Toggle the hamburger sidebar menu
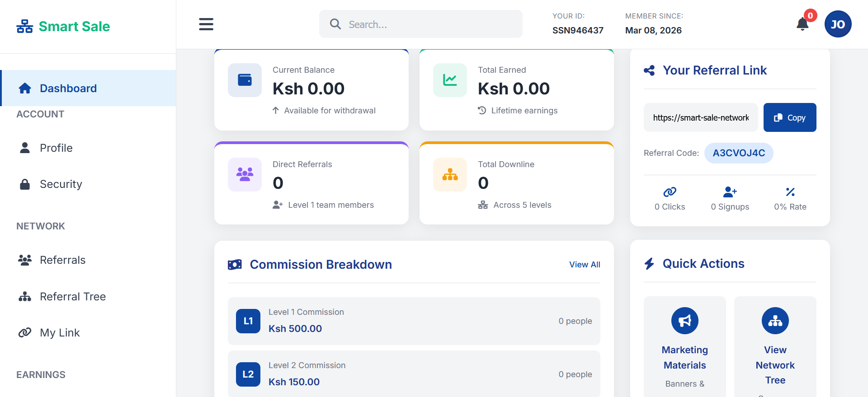Screen dimensions: 868x397 click(206, 24)
